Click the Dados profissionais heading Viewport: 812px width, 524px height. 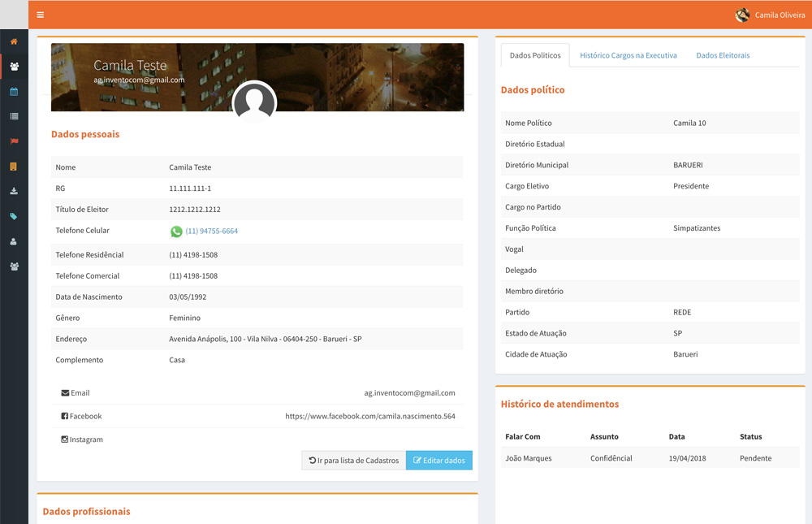(87, 512)
